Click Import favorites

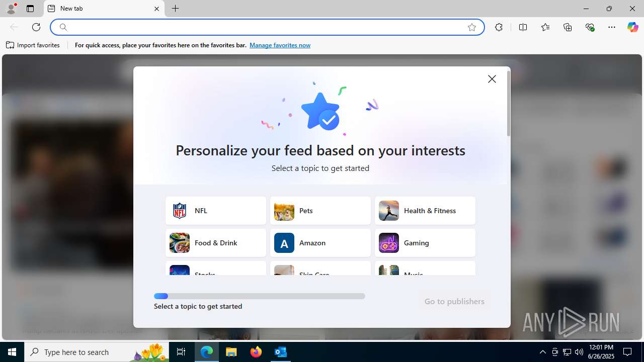(x=33, y=45)
